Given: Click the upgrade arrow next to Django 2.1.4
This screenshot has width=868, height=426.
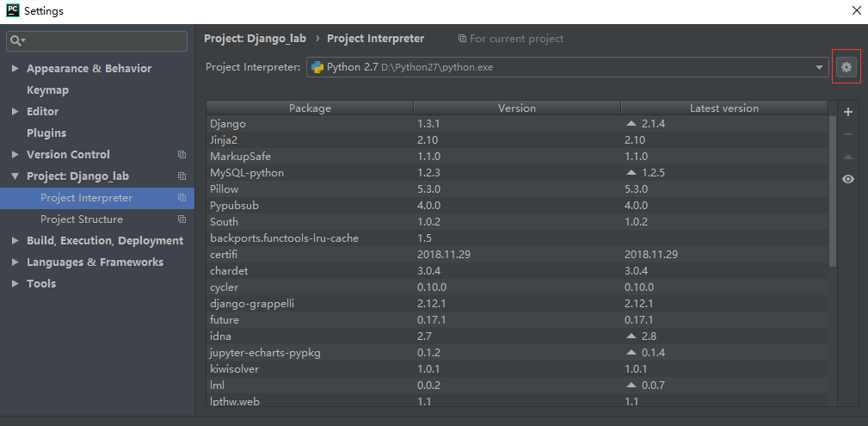Looking at the screenshot, I should [631, 124].
